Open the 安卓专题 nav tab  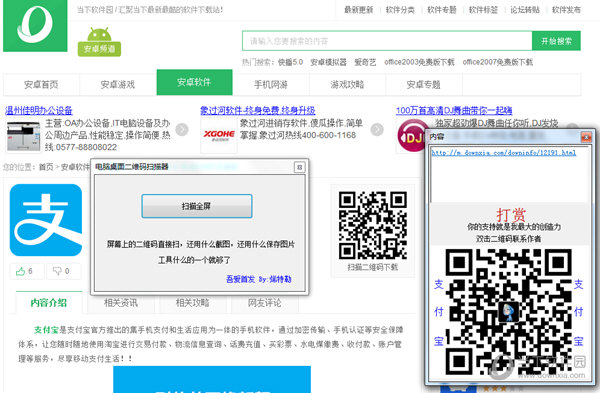coord(424,84)
